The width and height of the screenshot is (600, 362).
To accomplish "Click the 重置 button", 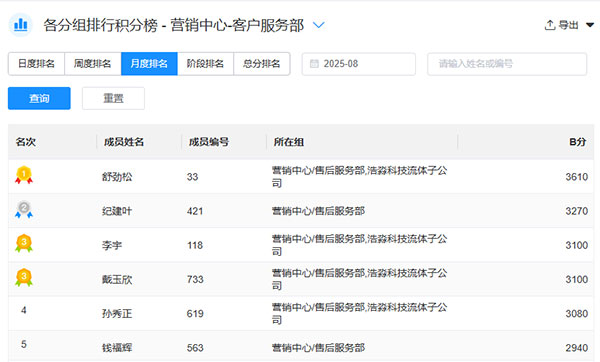I will tap(113, 98).
